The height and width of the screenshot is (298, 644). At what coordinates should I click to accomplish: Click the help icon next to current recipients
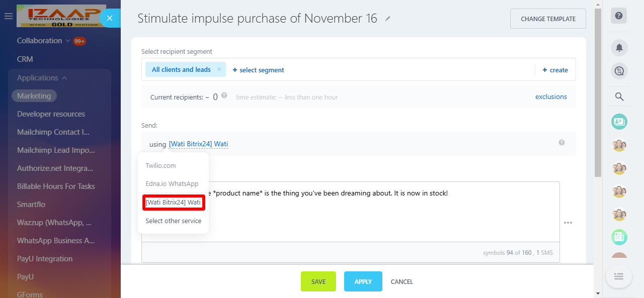(x=224, y=95)
